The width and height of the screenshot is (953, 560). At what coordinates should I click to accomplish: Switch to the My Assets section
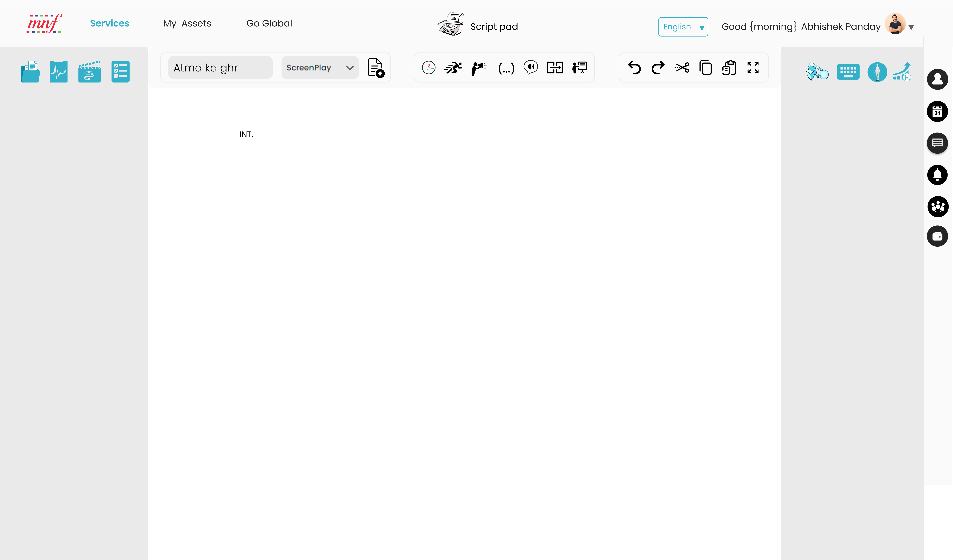(187, 23)
